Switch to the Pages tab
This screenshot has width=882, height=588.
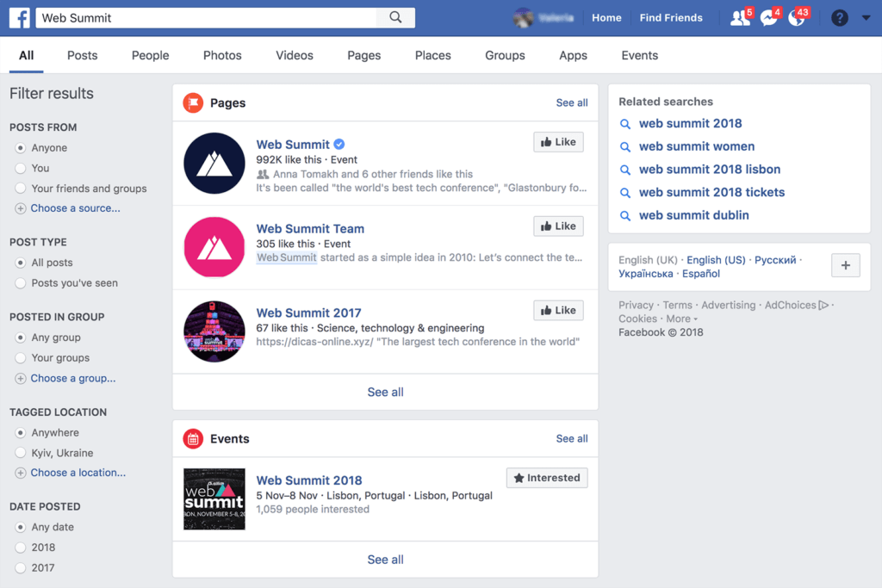[364, 55]
